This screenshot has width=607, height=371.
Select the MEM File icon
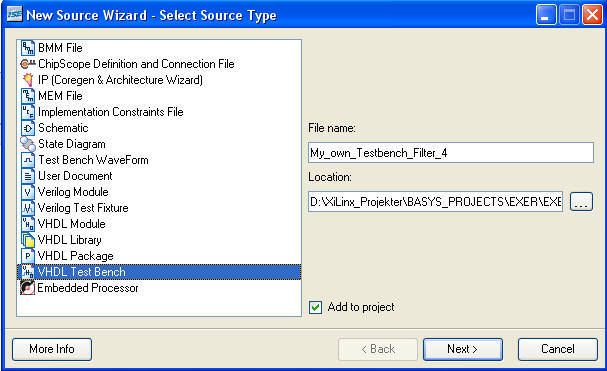tap(28, 96)
